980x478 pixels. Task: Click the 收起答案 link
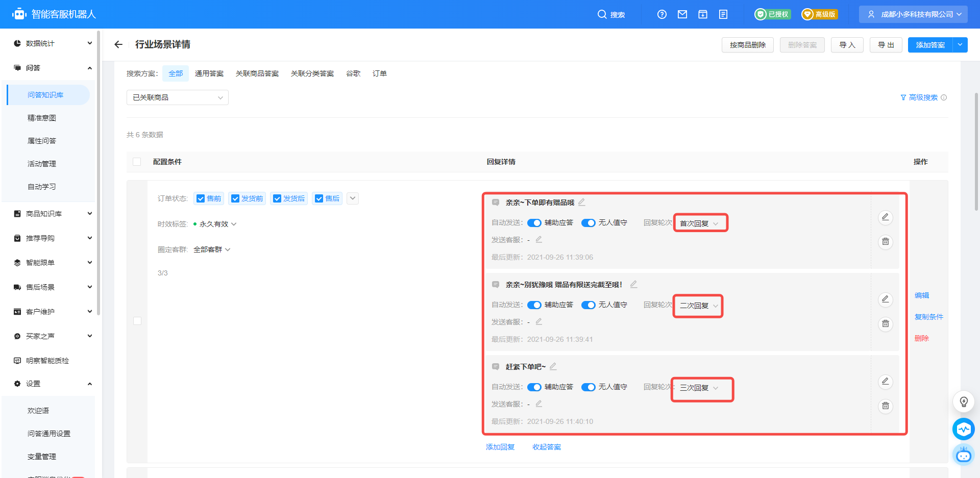click(x=547, y=447)
